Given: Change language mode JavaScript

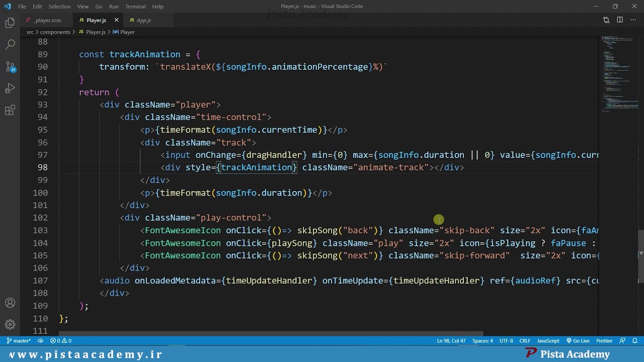Looking at the screenshot, I should click(x=548, y=341).
